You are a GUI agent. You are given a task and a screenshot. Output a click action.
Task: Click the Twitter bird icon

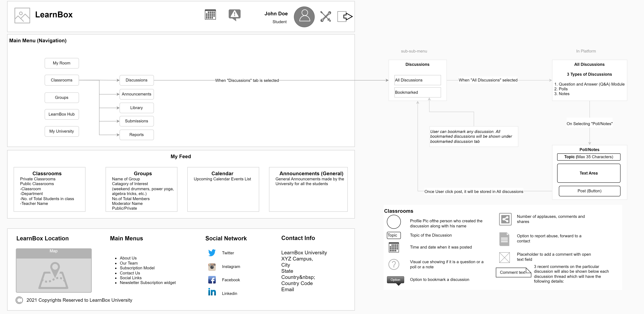click(x=212, y=253)
